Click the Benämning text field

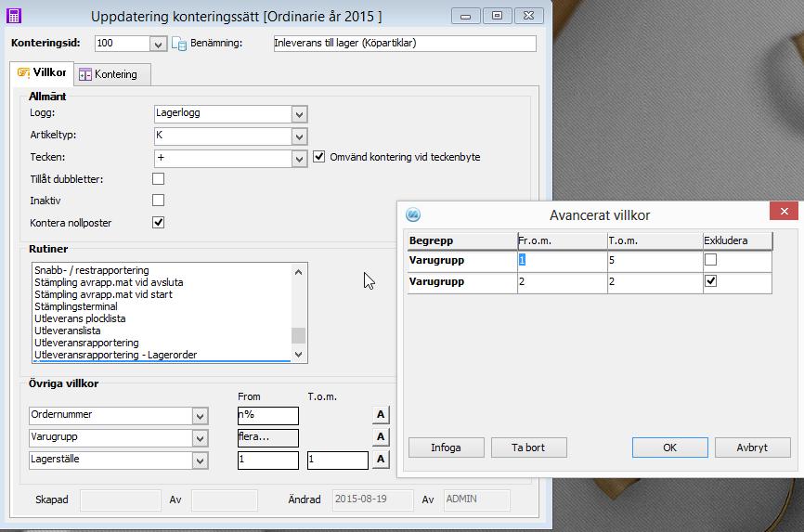point(405,43)
